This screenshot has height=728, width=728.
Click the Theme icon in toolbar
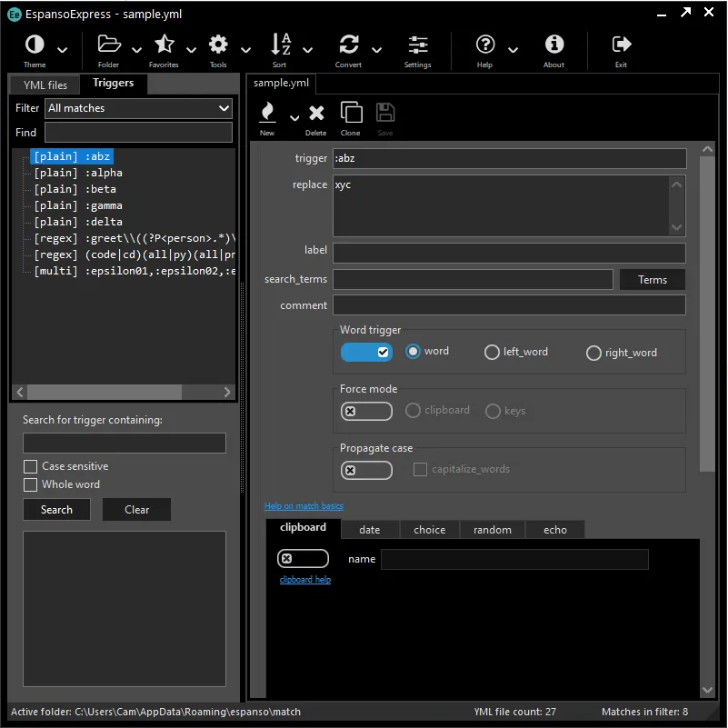pos(35,45)
